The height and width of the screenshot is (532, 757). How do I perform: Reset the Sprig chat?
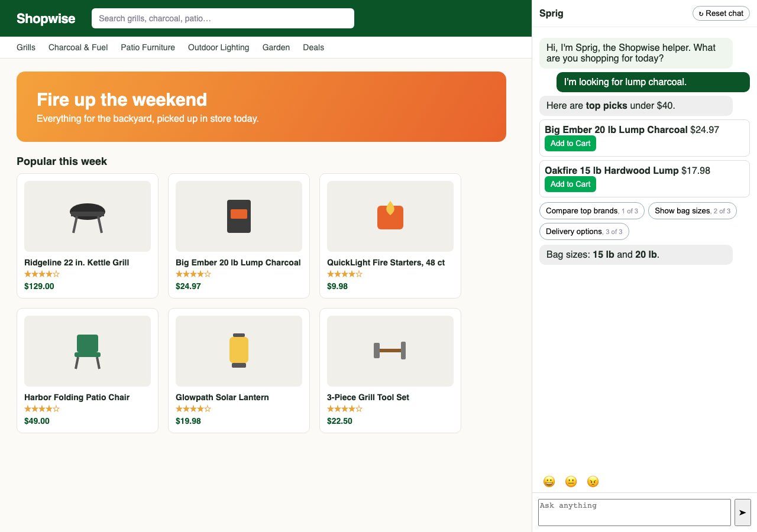pos(721,14)
